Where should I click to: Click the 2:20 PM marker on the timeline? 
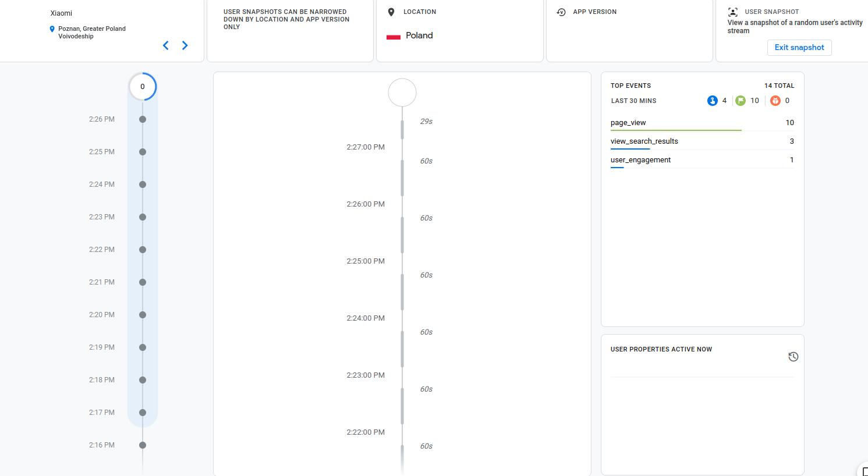pos(143,315)
